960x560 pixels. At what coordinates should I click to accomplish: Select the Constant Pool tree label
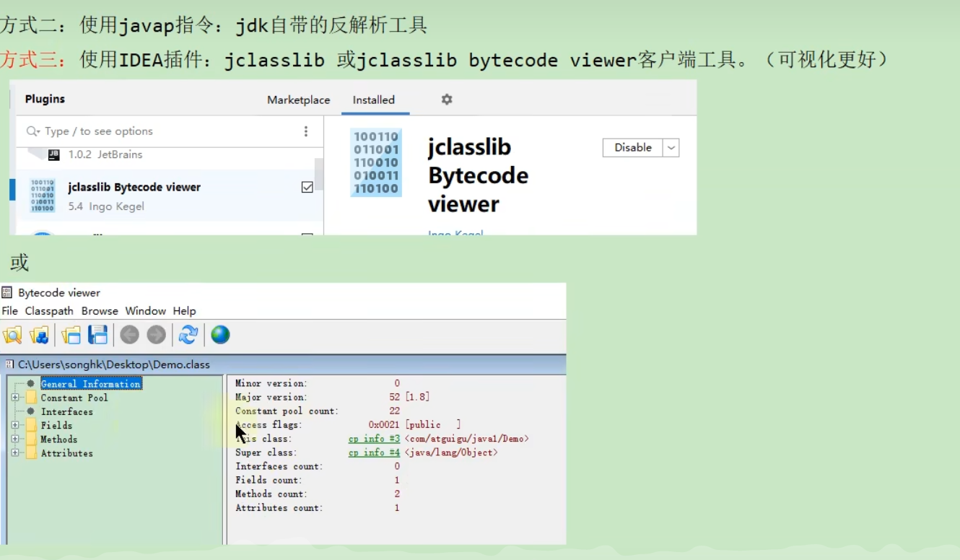(x=74, y=398)
